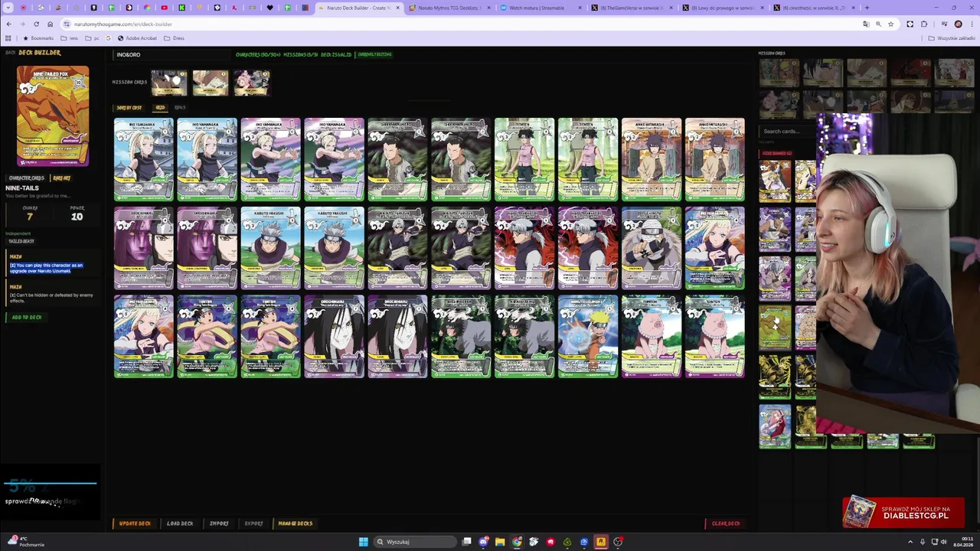Switch to Grid view
980x551 pixels.
tap(160, 107)
